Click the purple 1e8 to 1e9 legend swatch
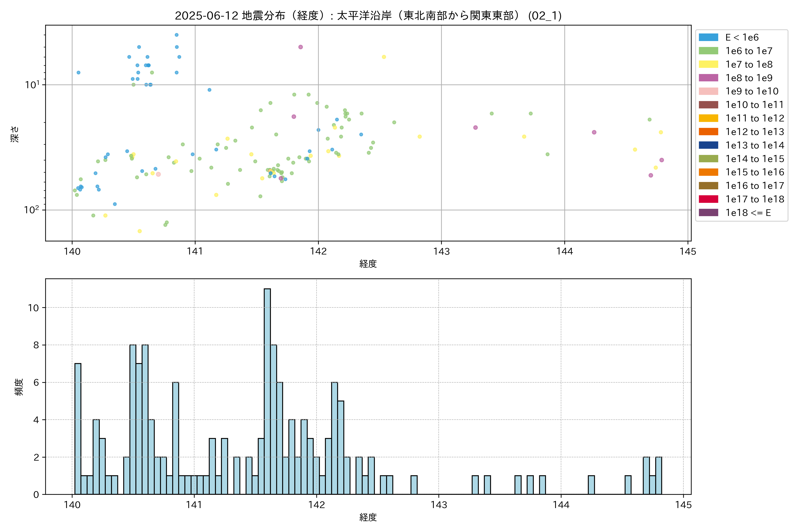This screenshot has width=798, height=532. point(708,78)
